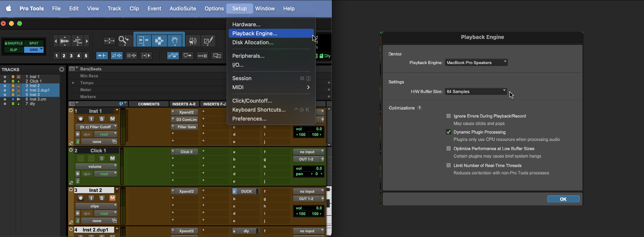Click the horizontal zoom arrows icon
The height and width of the screenshot is (237, 644).
109,41
